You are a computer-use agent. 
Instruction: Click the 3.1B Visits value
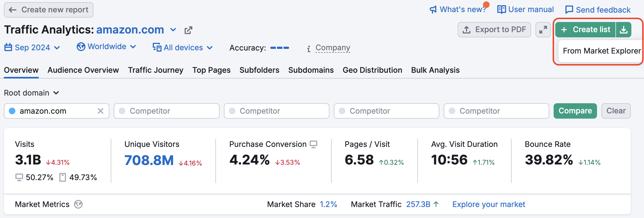(28, 160)
